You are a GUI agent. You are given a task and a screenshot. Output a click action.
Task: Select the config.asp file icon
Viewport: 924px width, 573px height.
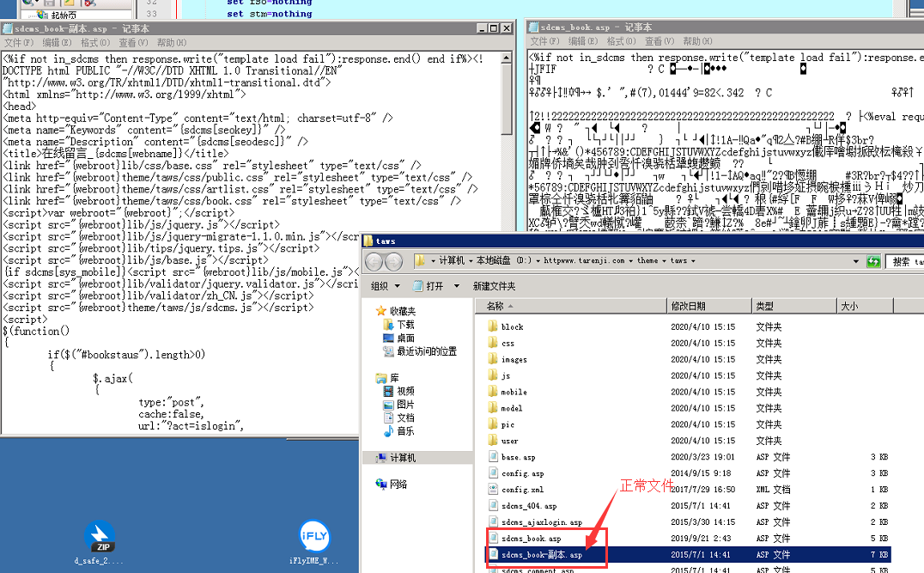pyautogui.click(x=493, y=472)
